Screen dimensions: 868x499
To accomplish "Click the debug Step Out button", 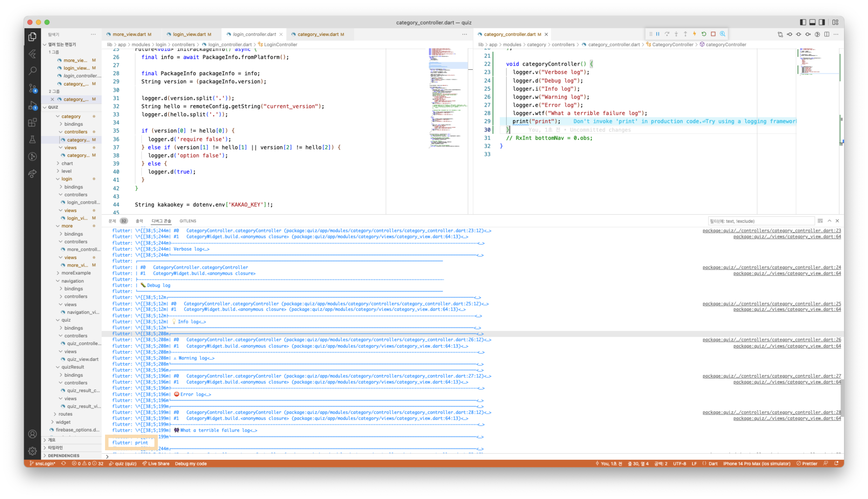I will pos(685,34).
